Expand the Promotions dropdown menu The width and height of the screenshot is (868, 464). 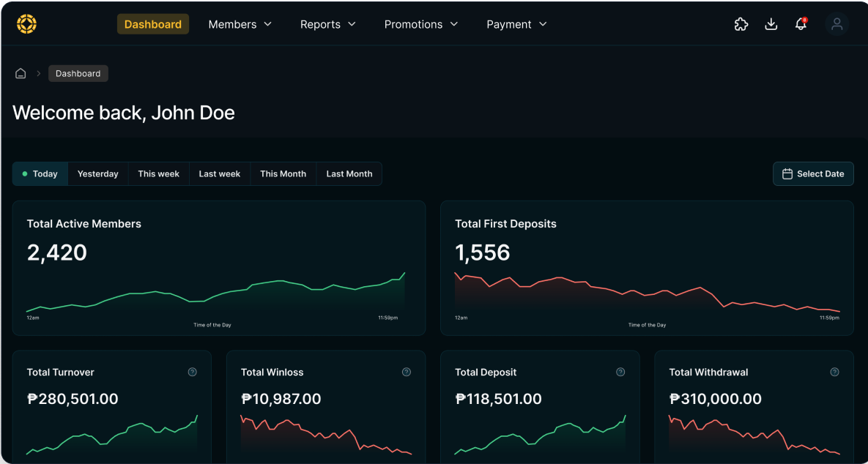(x=420, y=24)
